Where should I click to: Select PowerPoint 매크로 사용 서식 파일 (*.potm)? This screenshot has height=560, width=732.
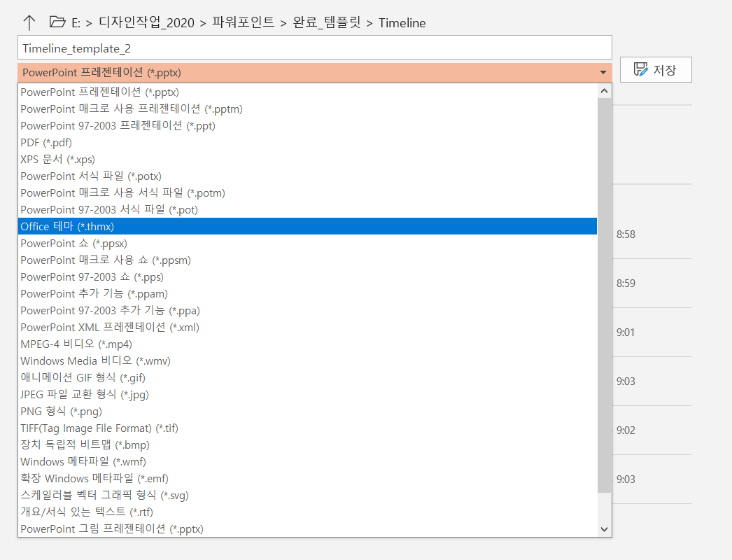pos(307,193)
